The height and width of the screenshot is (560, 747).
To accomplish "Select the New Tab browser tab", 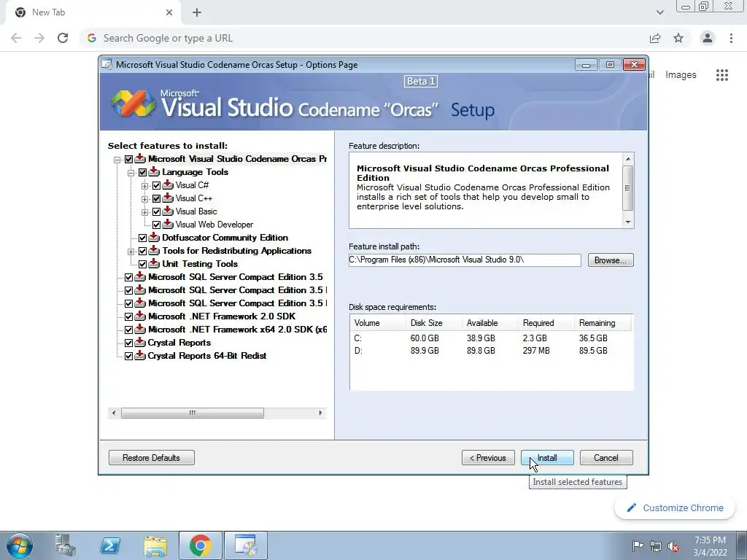I will pos(94,12).
